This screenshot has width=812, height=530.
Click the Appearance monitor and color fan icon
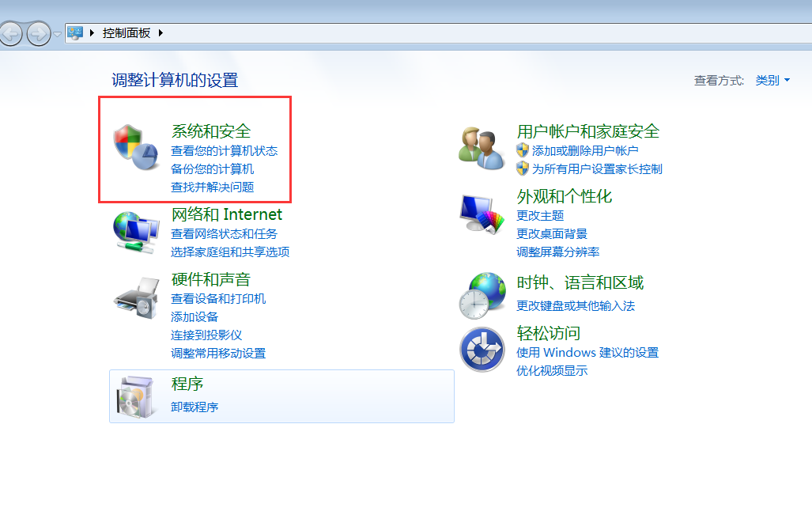coord(482,214)
